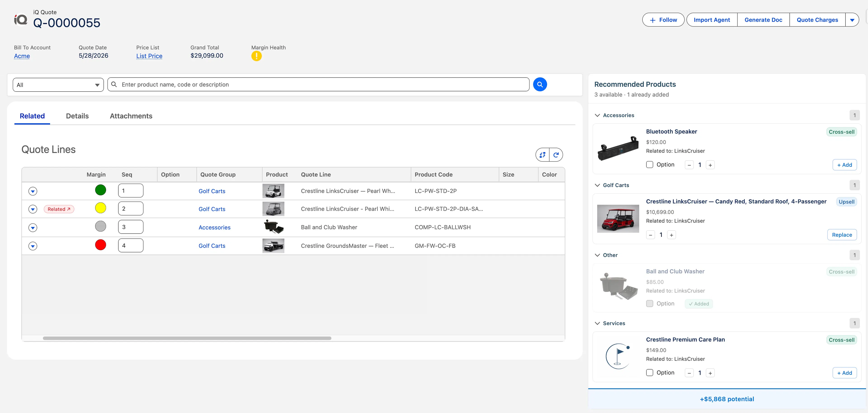This screenshot has height=413, width=868.
Task: Click the red LinksCruiser cart image
Action: pos(618,218)
